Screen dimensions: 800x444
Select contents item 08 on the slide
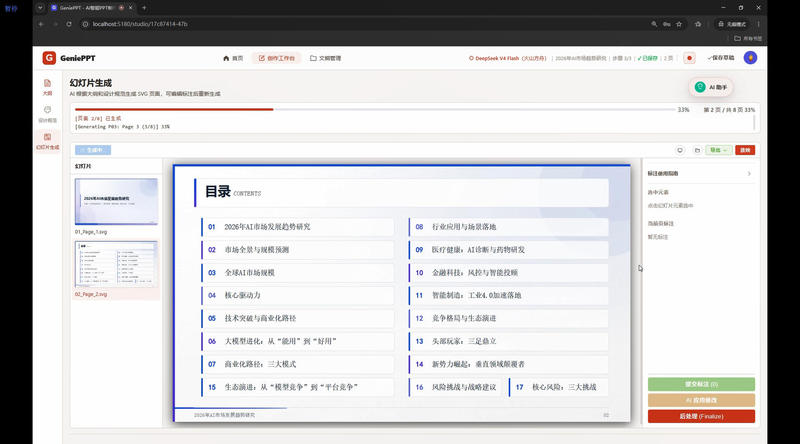pyautogui.click(x=508, y=227)
